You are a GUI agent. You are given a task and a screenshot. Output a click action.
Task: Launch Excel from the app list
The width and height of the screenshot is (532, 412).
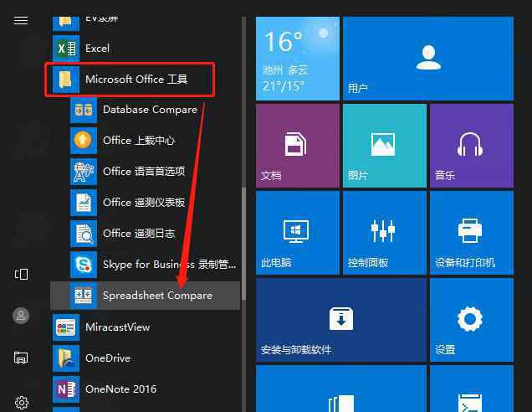coord(97,49)
